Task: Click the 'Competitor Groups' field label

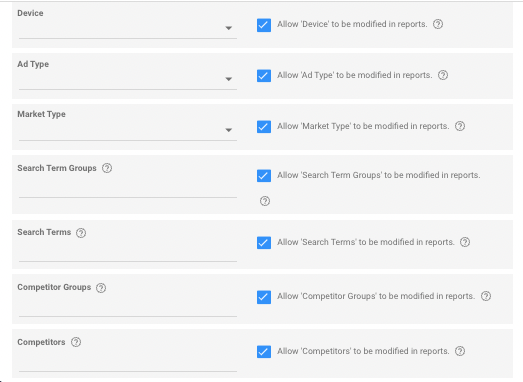Action: tap(54, 287)
